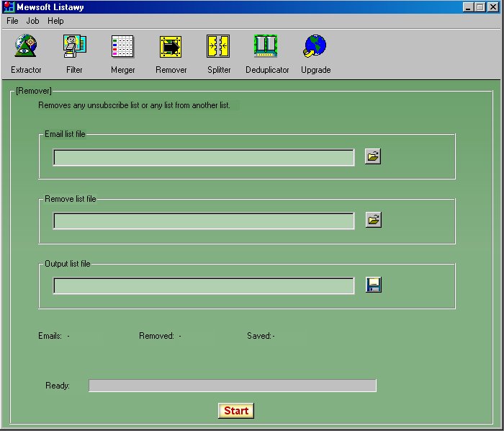Close the Mewsoft Listawy window

[x=492, y=7]
